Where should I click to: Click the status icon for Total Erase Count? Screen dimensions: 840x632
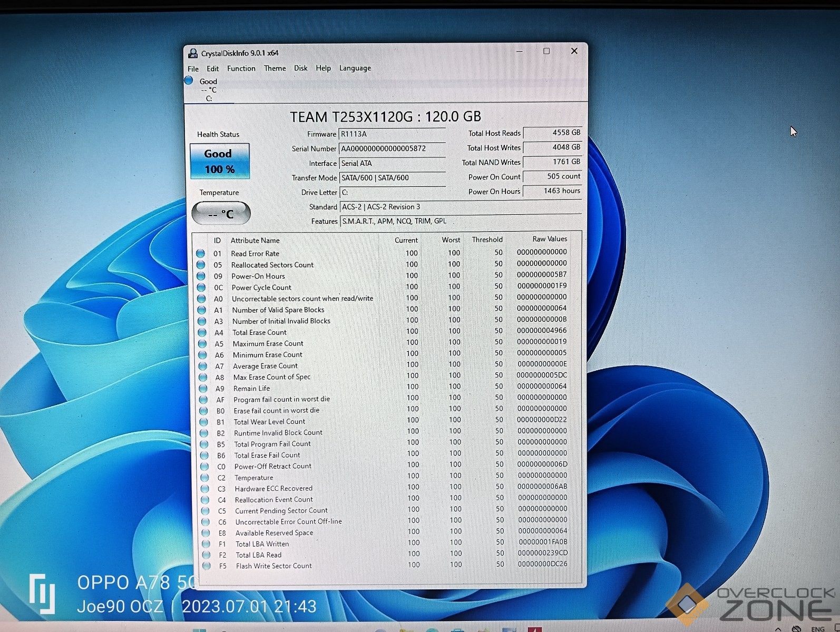(x=202, y=332)
